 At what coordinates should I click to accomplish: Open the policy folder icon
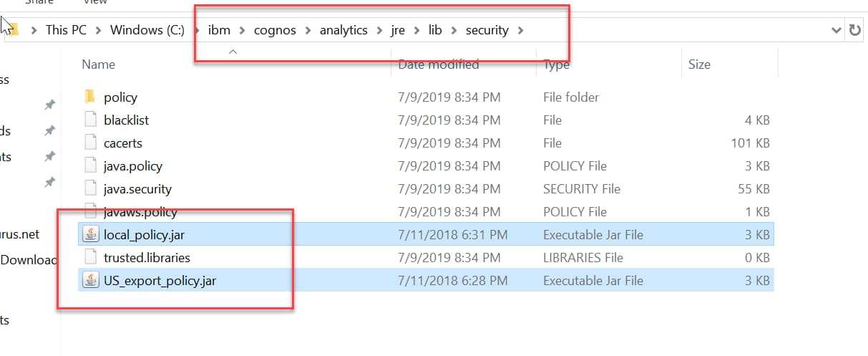pyautogui.click(x=89, y=97)
